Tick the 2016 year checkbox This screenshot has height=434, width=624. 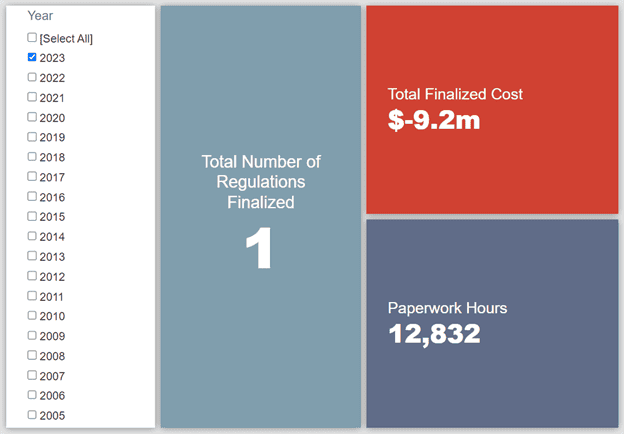pos(32,196)
